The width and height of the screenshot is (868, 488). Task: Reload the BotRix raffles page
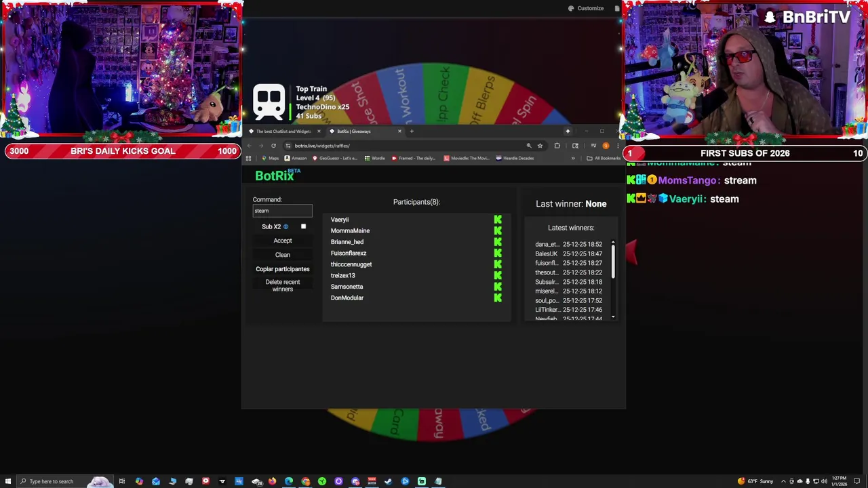coord(273,146)
